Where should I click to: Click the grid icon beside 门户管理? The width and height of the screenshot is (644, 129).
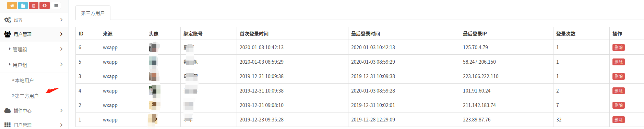coord(8,125)
